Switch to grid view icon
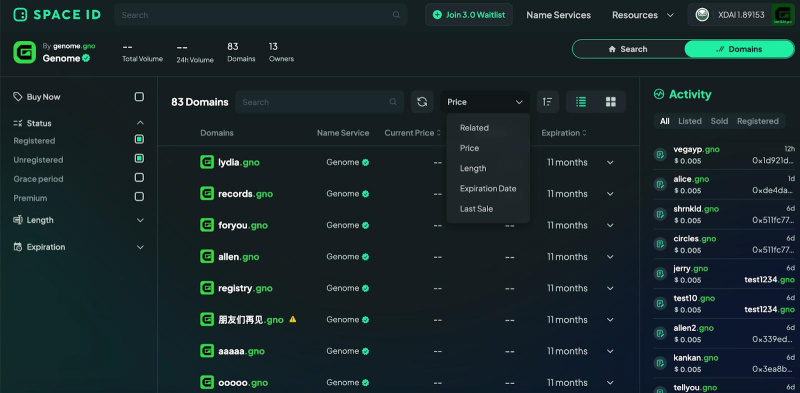This screenshot has width=800, height=393. [x=611, y=102]
